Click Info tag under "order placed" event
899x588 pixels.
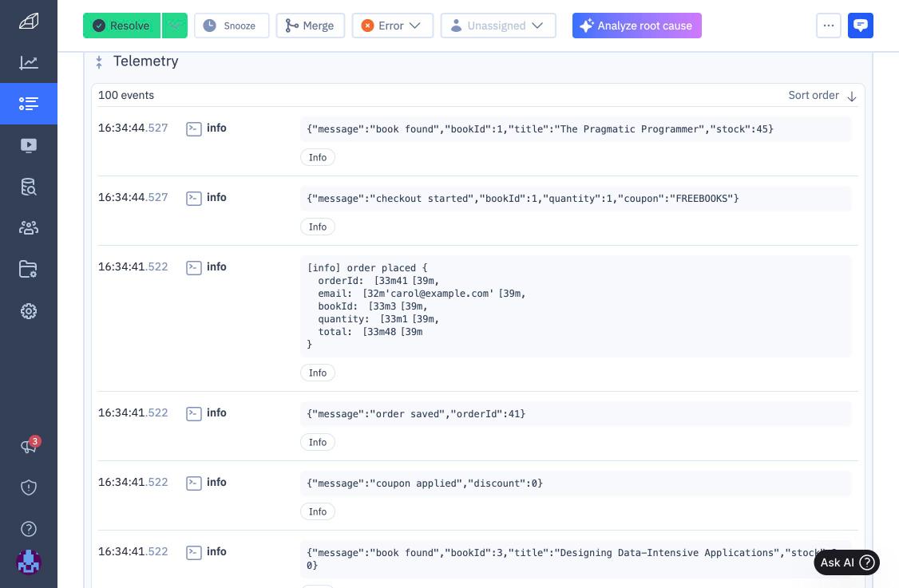click(318, 373)
